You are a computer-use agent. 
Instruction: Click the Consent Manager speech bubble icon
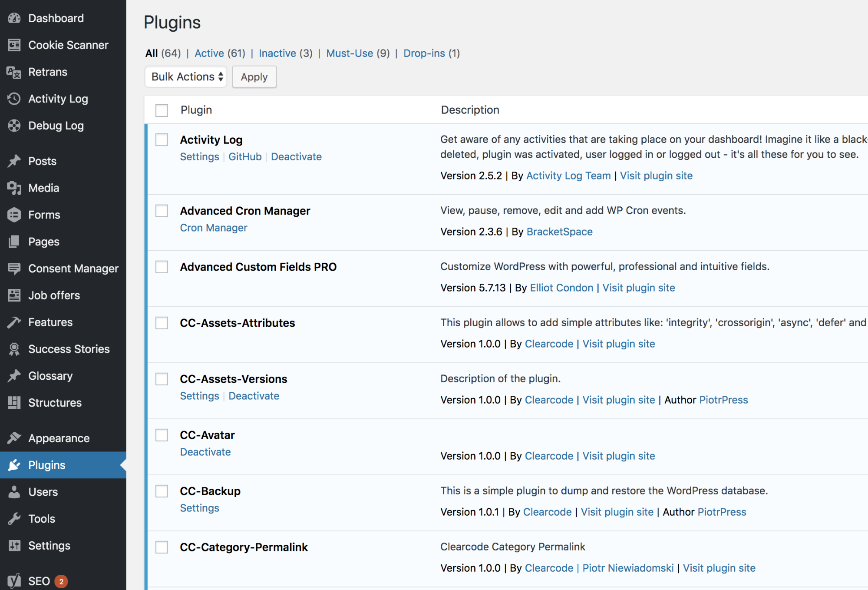(x=14, y=268)
